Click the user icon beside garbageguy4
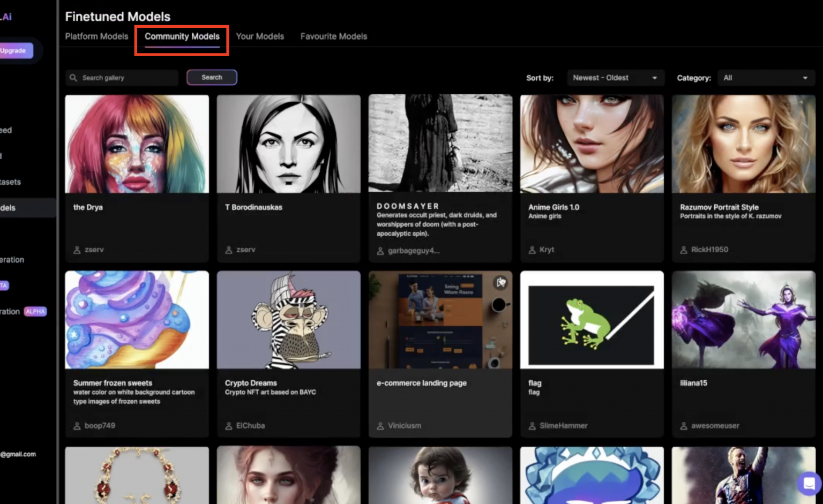Screen dimensions: 823x504 click(x=380, y=251)
